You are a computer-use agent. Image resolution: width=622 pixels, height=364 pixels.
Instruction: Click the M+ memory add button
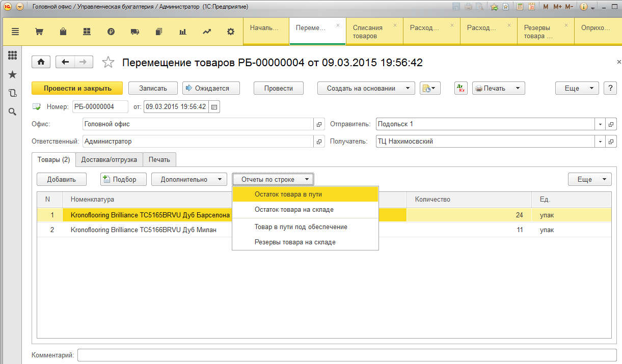557,7
